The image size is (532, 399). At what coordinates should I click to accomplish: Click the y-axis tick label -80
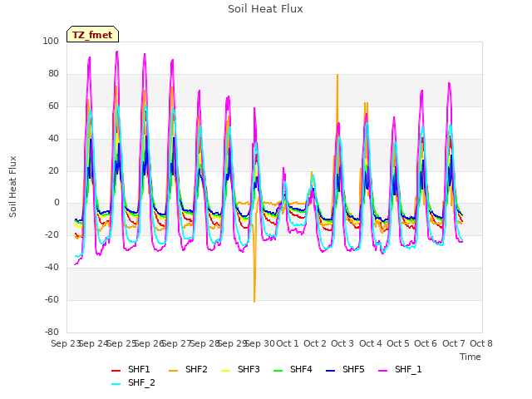tap(52, 332)
